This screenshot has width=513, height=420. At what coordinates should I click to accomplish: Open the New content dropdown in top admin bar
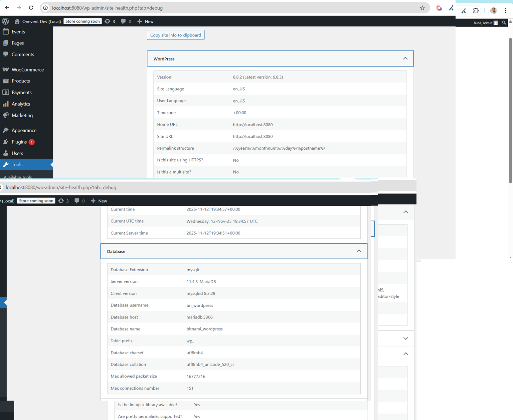[x=146, y=21]
